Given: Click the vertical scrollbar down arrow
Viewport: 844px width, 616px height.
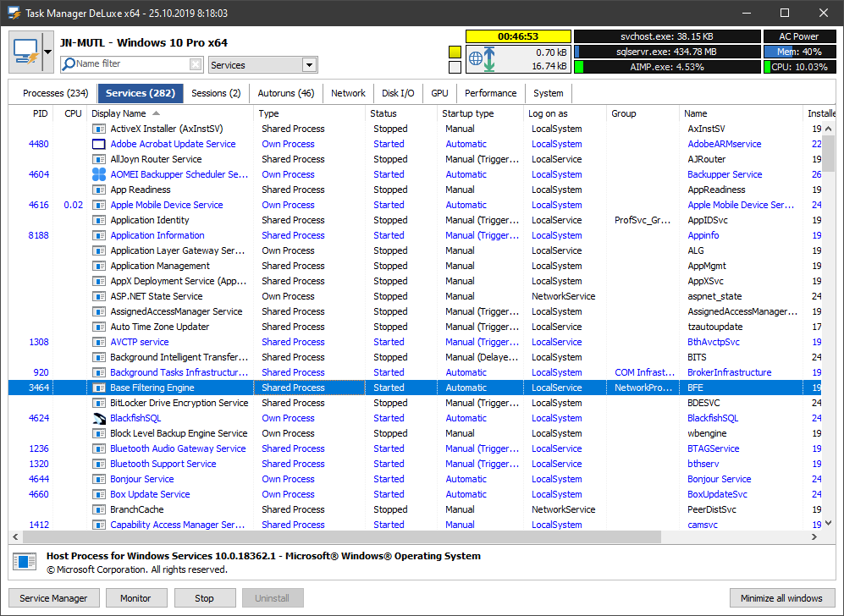Looking at the screenshot, I should point(829,523).
